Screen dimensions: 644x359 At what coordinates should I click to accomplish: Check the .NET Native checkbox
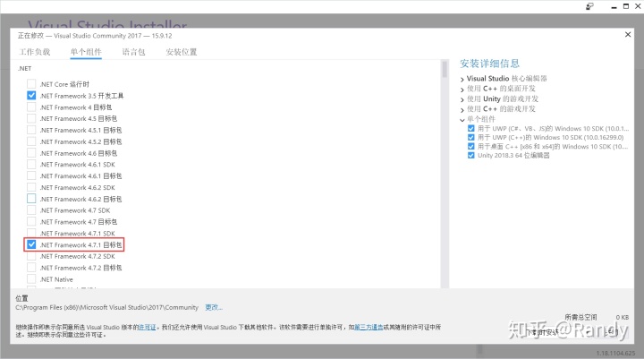[x=31, y=279]
